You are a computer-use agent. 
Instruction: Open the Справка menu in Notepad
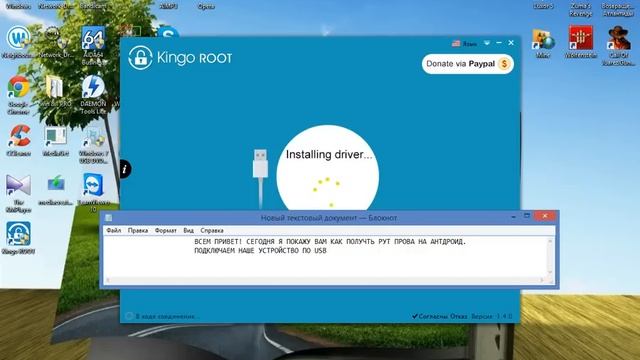(212, 230)
